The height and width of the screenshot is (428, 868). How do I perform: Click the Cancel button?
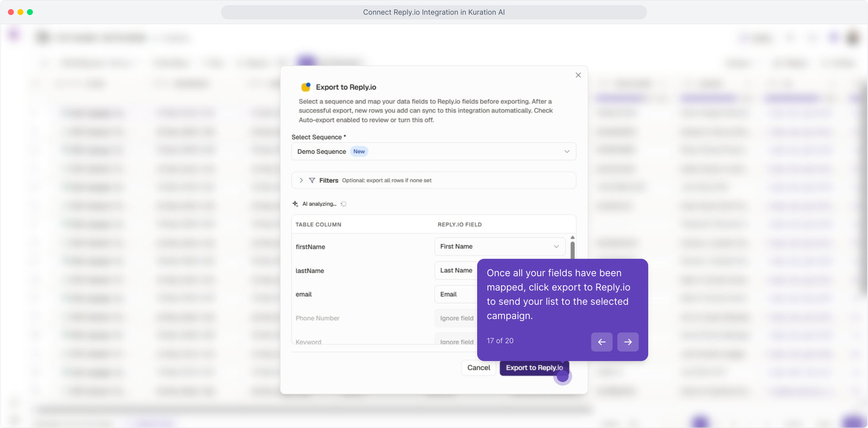pyautogui.click(x=479, y=368)
